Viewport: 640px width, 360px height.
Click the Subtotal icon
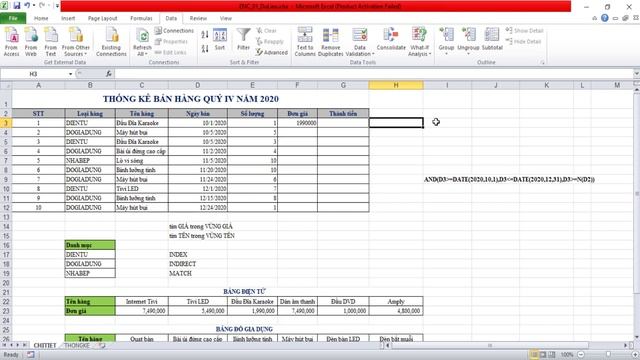[492, 40]
